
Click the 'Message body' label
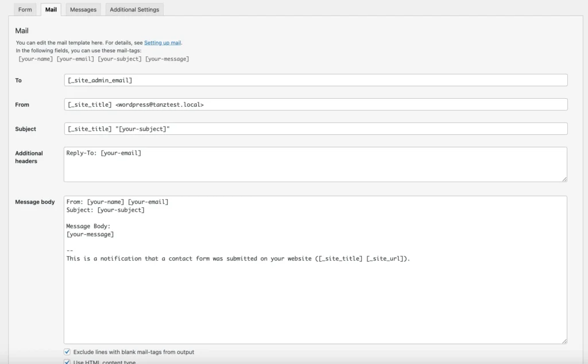point(35,202)
